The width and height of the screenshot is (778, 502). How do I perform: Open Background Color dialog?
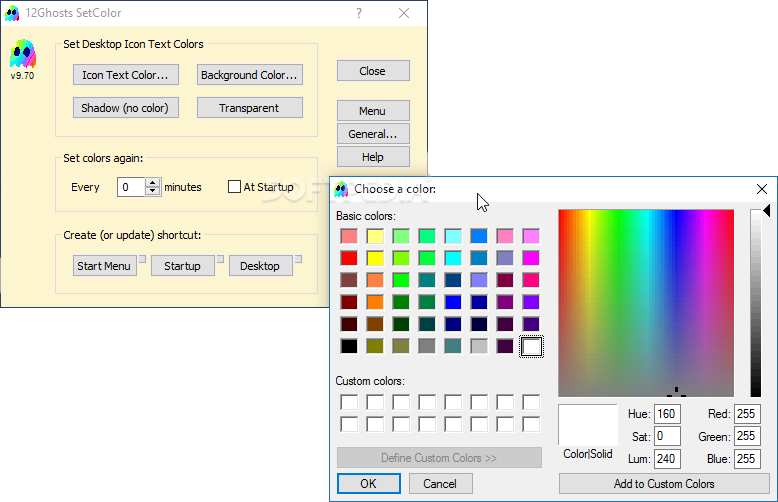click(x=250, y=75)
